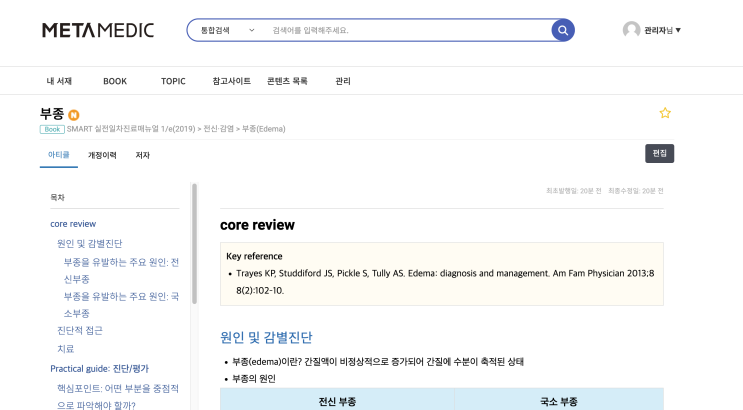Open the 내 서재 menu
The height and width of the screenshot is (410, 743).
pos(59,81)
